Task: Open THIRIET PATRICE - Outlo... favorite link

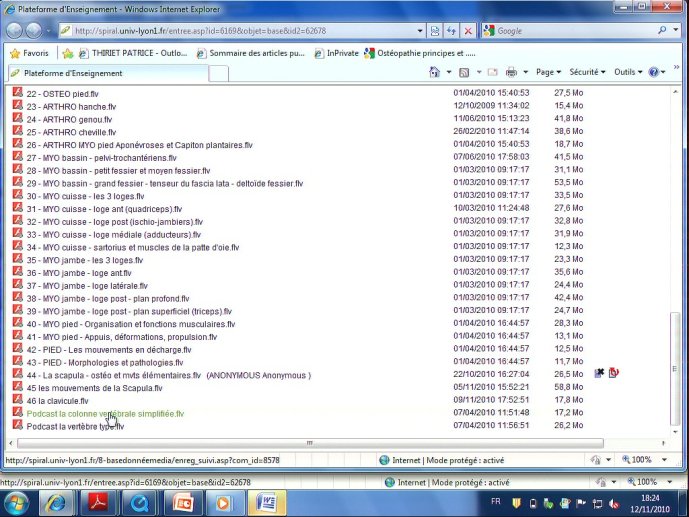Action: point(133,53)
